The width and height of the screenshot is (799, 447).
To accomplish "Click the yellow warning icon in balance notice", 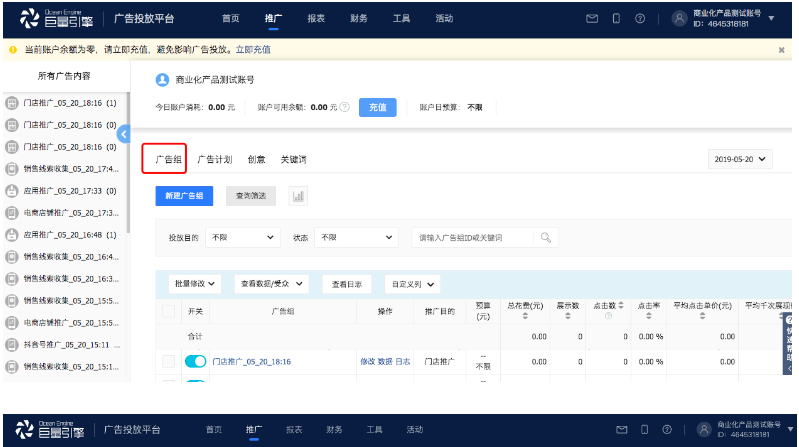I will (13, 50).
